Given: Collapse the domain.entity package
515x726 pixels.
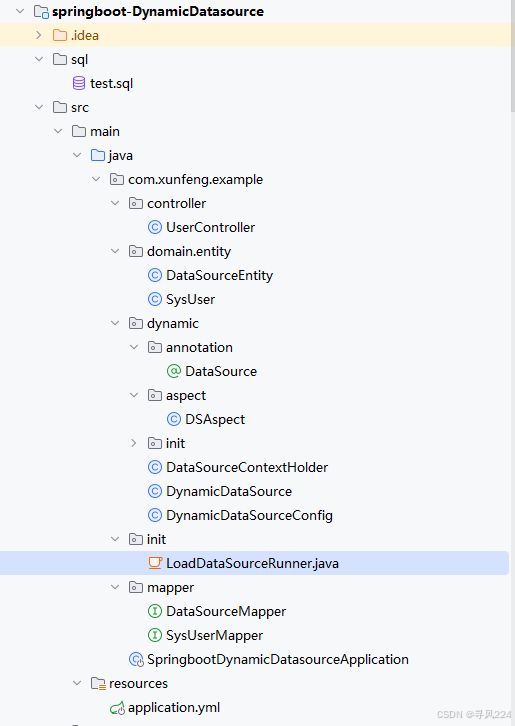Looking at the screenshot, I should (x=115, y=251).
